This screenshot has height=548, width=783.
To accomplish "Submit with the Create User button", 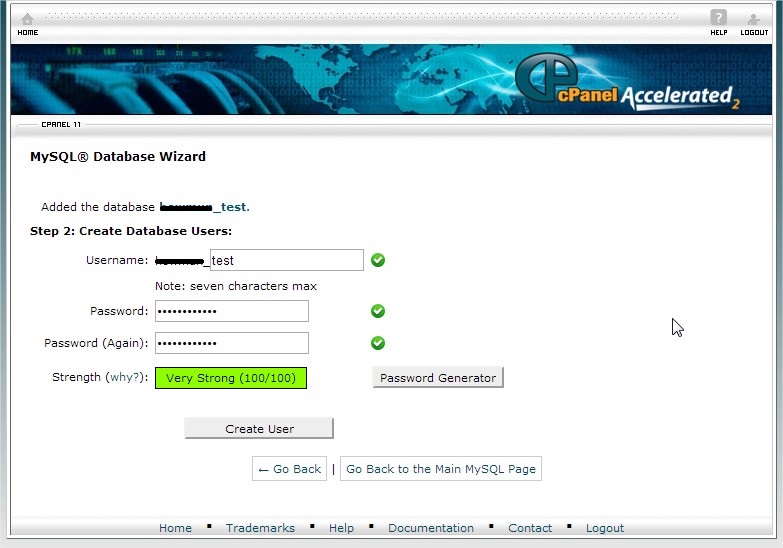I will pyautogui.click(x=259, y=429).
